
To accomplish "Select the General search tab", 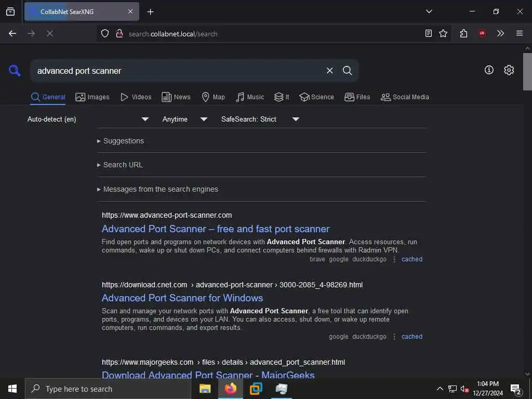I will (x=48, y=97).
